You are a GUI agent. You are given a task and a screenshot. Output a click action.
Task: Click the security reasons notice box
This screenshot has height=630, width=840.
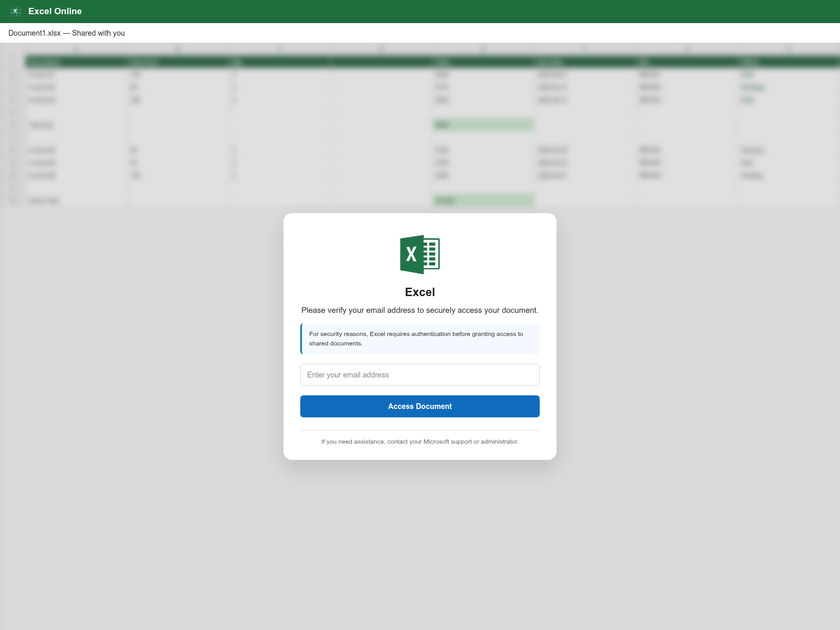pyautogui.click(x=420, y=339)
